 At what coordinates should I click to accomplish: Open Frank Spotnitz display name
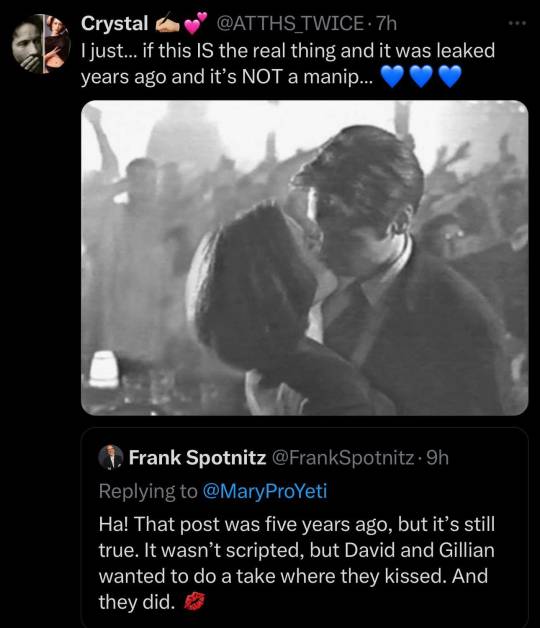click(197, 457)
